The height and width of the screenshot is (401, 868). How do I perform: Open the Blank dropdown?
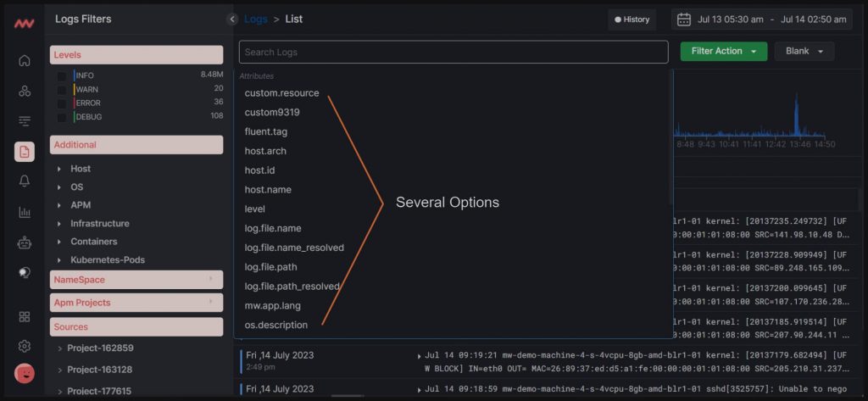coord(804,51)
